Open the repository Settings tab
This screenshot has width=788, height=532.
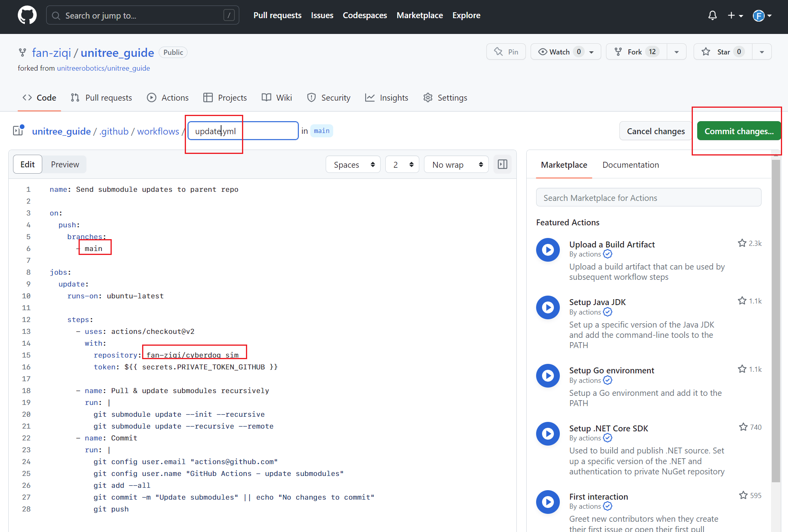445,97
